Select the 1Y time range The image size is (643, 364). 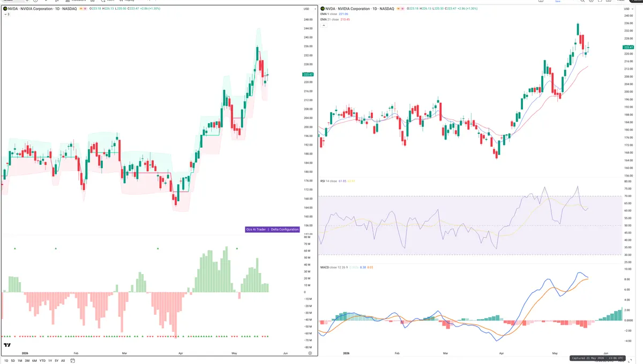pyautogui.click(x=50, y=361)
